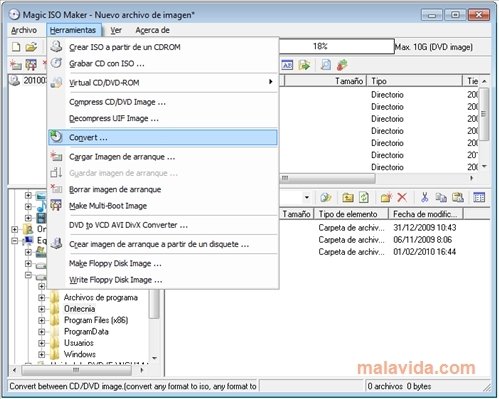Click the icon beside Make Multi-Boot Image
The height and width of the screenshot is (399, 499).
pos(56,205)
